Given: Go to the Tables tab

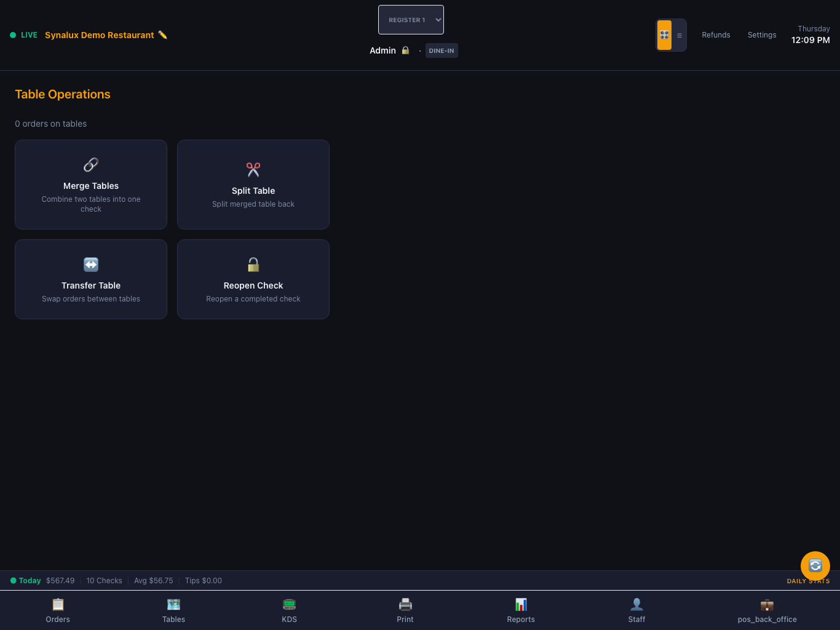Looking at the screenshot, I should point(174,610).
